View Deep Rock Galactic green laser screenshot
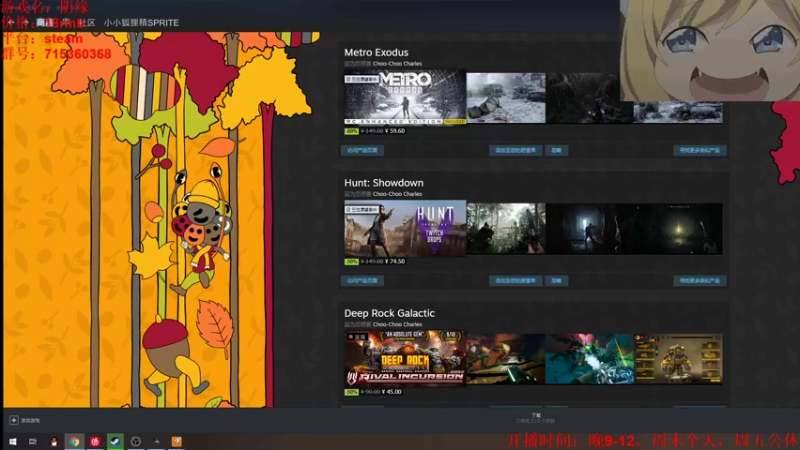 coord(589,359)
